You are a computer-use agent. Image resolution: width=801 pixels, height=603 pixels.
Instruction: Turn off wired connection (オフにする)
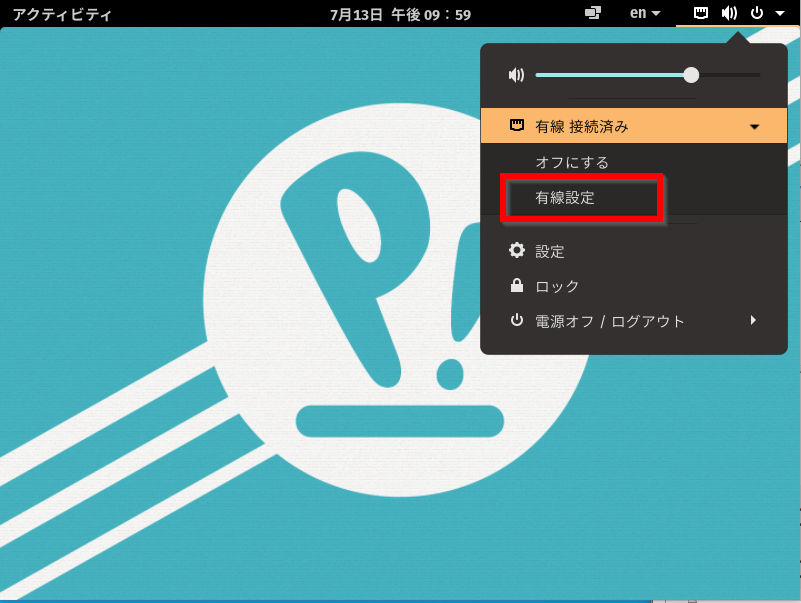click(572, 163)
